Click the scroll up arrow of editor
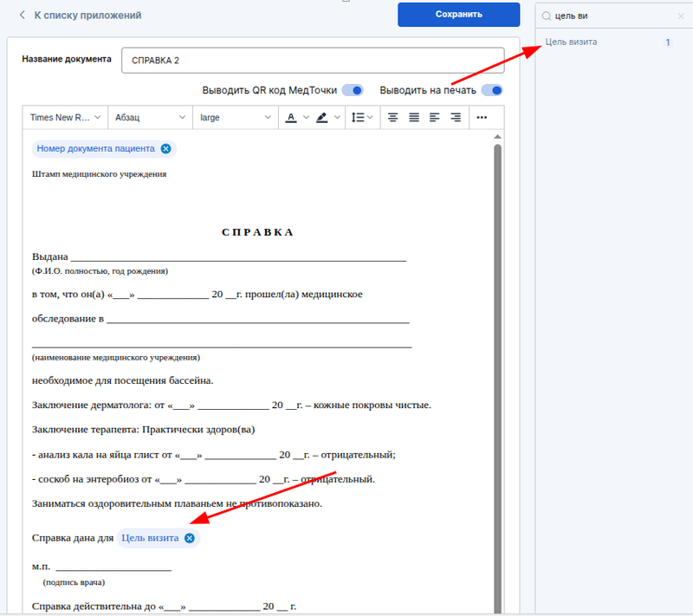The width and height of the screenshot is (693, 616). tap(497, 137)
